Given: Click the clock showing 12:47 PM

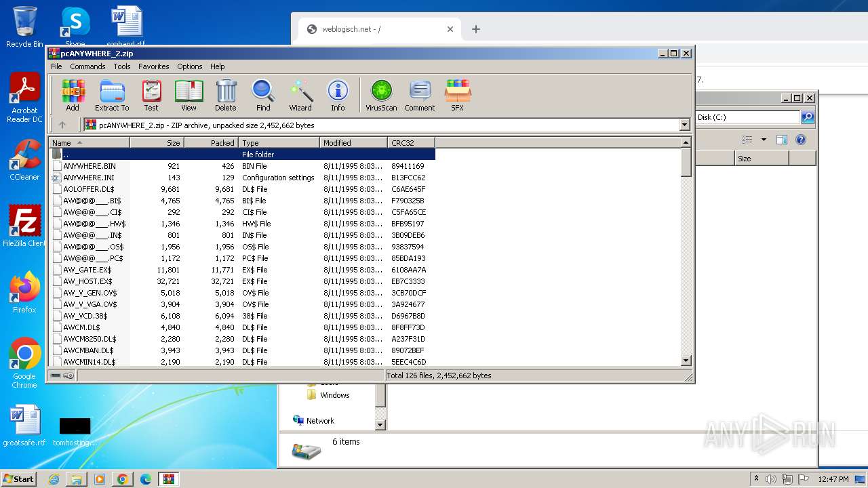Looking at the screenshot, I should (x=833, y=479).
